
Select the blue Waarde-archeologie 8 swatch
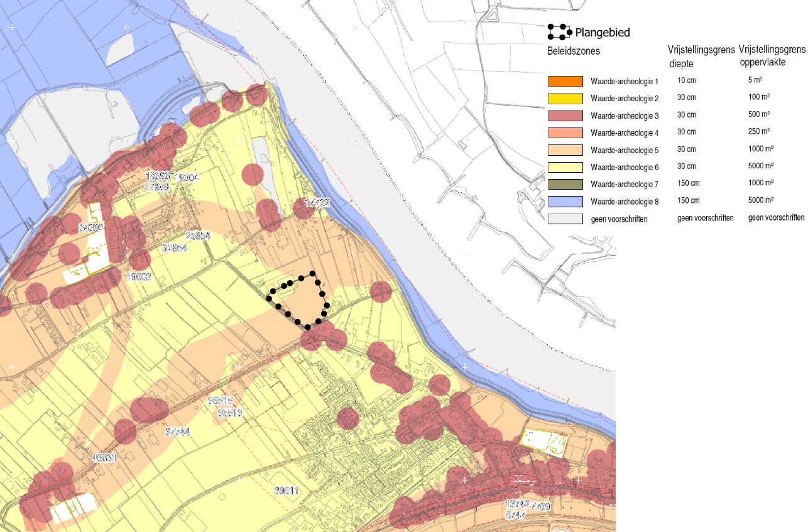point(565,202)
